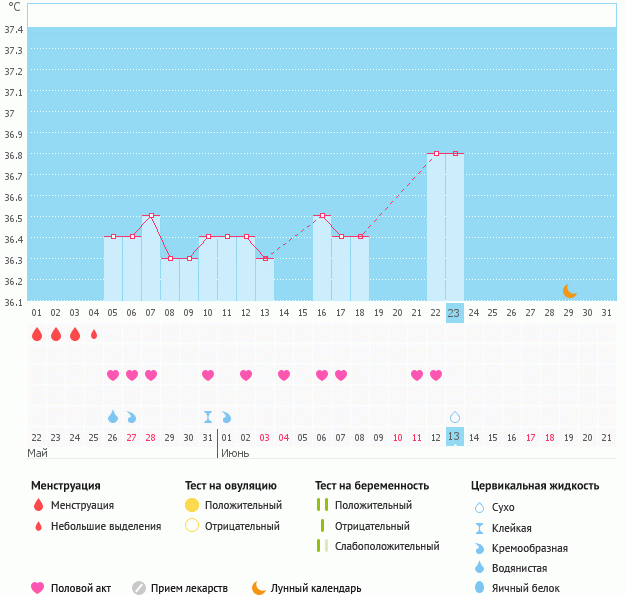Select highlighted cycle day 23 on axis
The width and height of the screenshot is (626, 595).
pos(455,313)
